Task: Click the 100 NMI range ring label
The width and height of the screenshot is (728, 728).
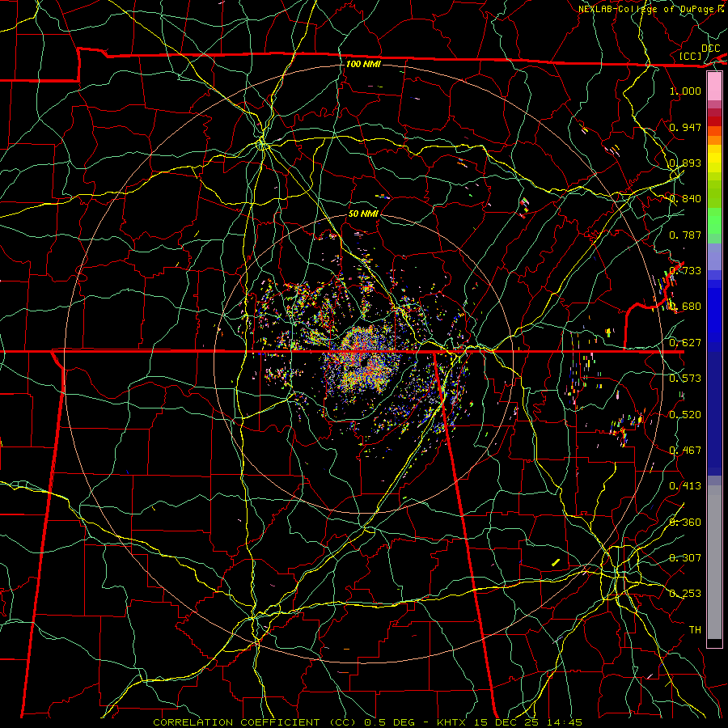Action: pos(363,64)
